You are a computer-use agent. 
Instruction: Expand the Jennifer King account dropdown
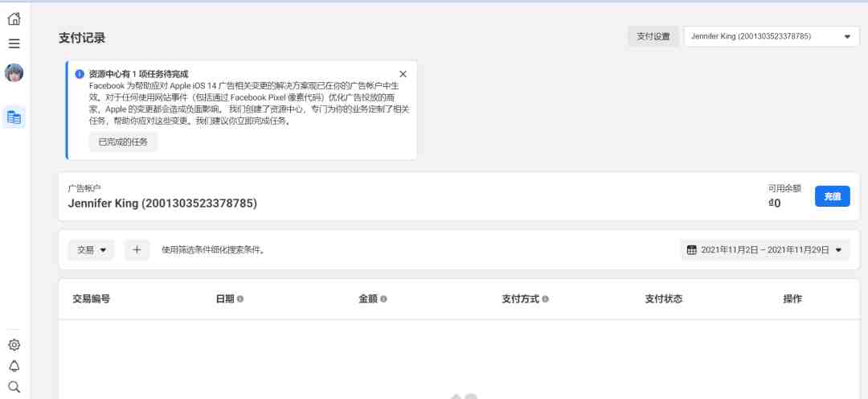tap(772, 36)
